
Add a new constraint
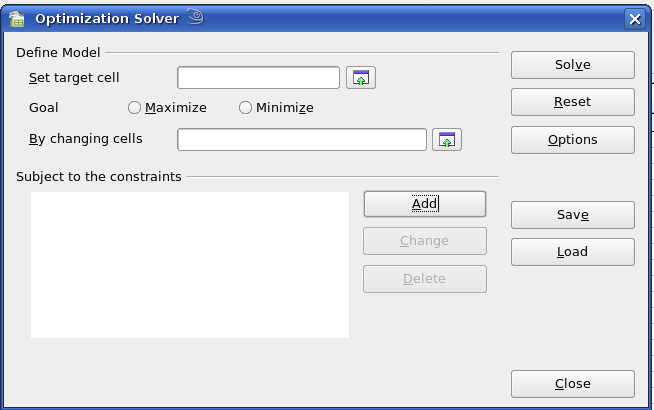(x=425, y=204)
